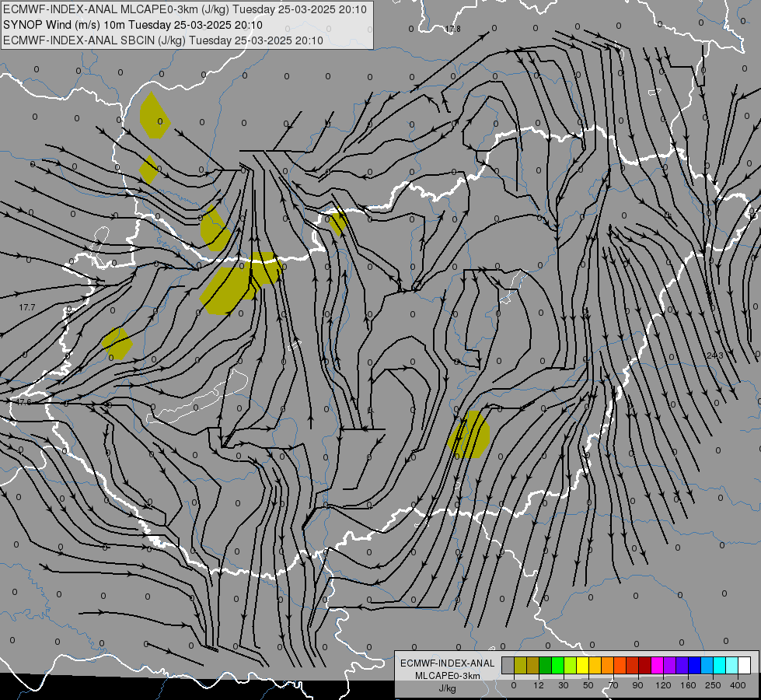Click legend title ECMWF-INDEX-ANAL

tap(447, 663)
